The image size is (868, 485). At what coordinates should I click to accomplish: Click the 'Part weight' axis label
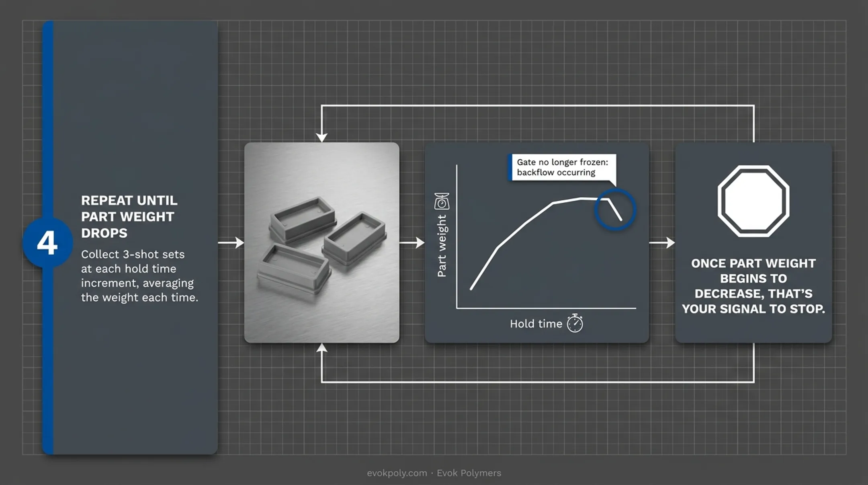pyautogui.click(x=442, y=246)
